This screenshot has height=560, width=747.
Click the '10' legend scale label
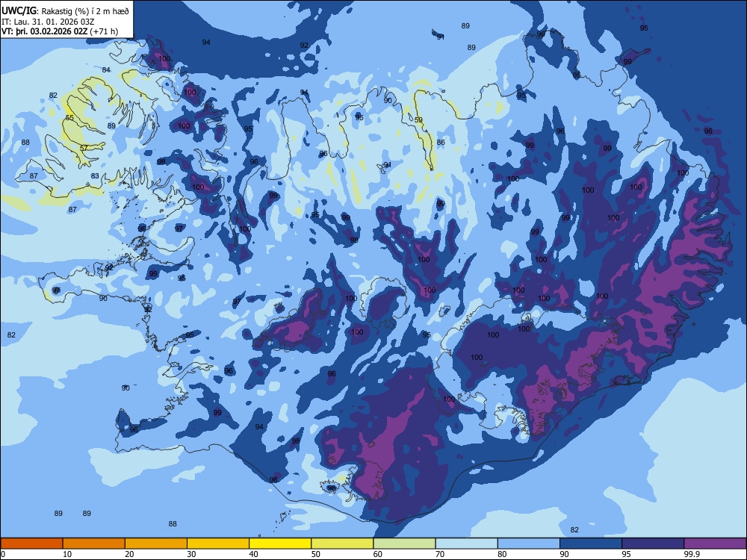point(67,554)
